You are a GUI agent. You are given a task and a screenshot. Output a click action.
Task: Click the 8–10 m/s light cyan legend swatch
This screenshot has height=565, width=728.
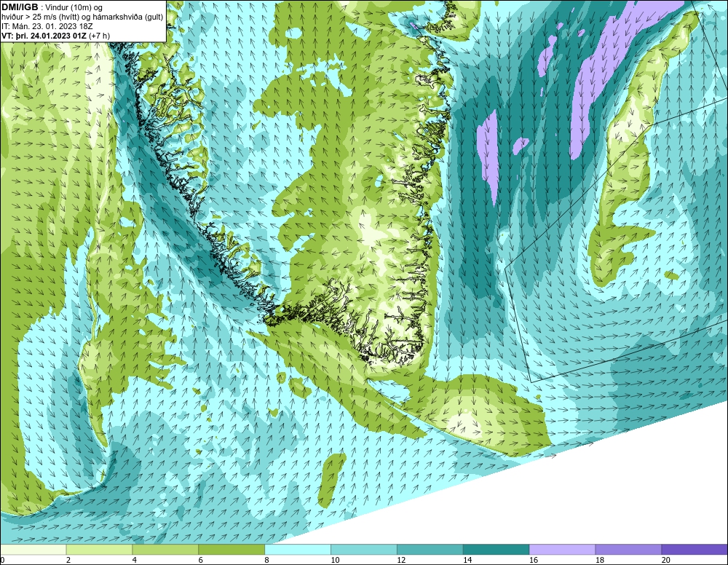(x=298, y=550)
